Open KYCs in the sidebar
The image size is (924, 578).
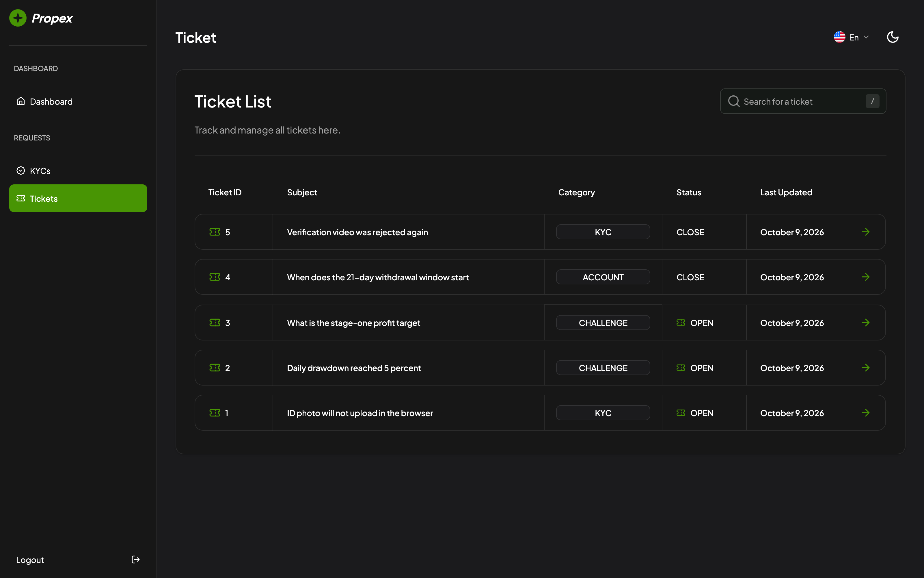click(x=78, y=171)
